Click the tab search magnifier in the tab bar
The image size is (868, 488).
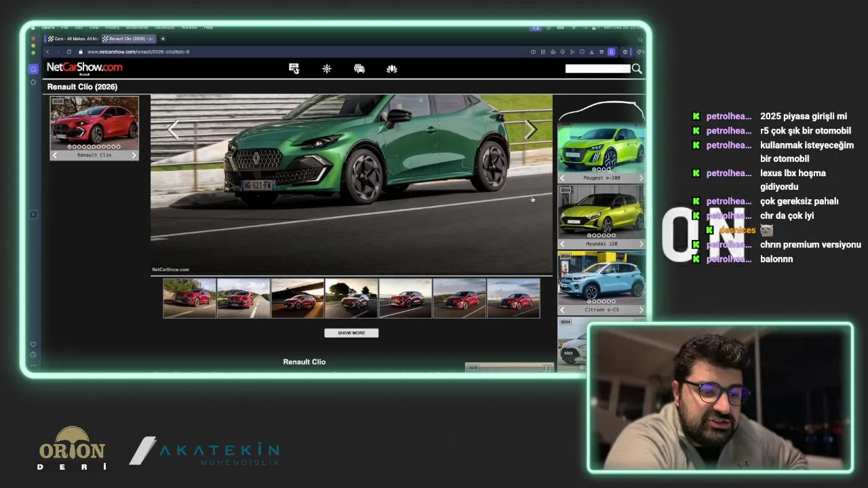pyautogui.click(x=640, y=40)
